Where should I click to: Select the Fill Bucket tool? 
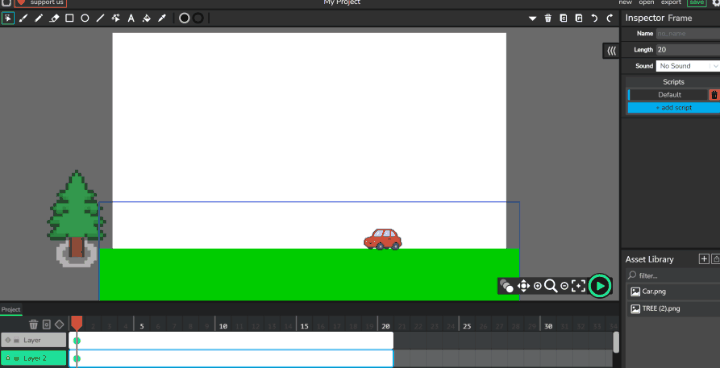point(146,18)
